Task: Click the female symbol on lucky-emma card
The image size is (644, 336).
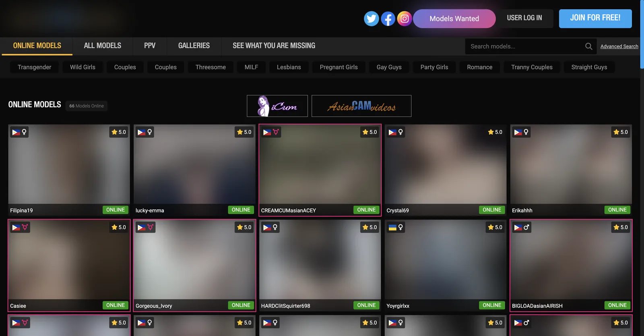Action: [150, 132]
